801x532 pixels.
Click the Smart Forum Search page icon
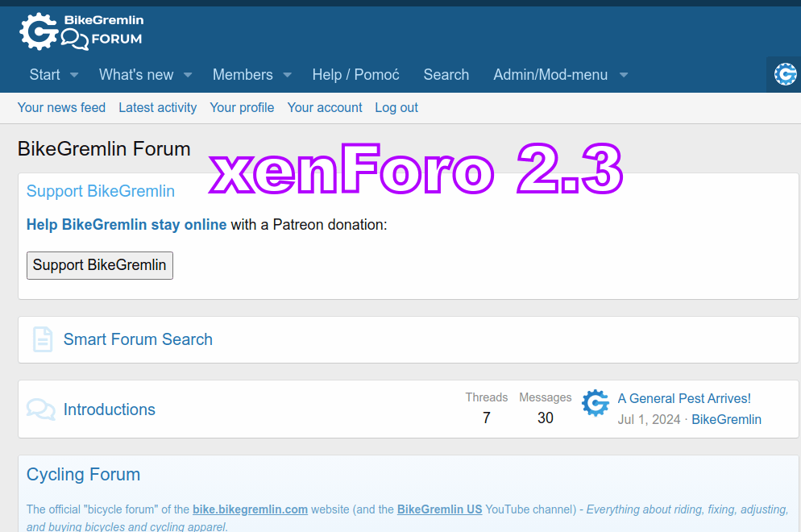point(43,339)
